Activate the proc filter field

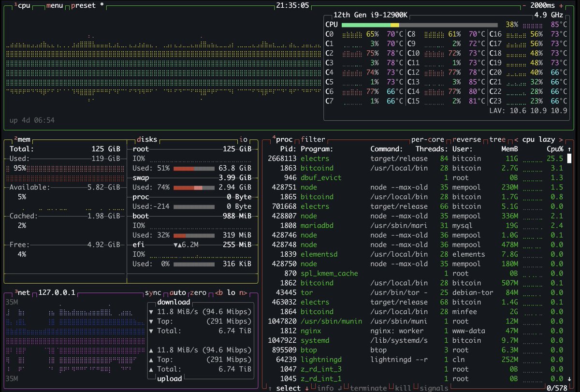click(313, 139)
